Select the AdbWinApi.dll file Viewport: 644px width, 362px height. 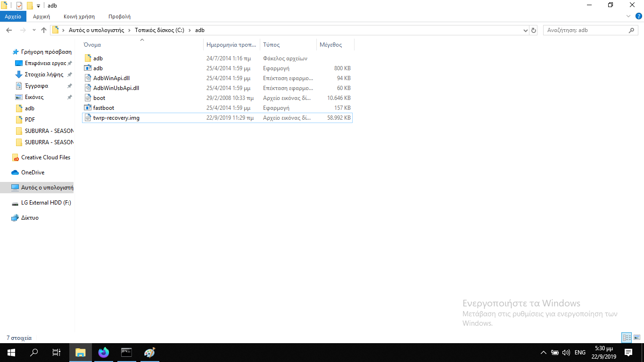(111, 78)
